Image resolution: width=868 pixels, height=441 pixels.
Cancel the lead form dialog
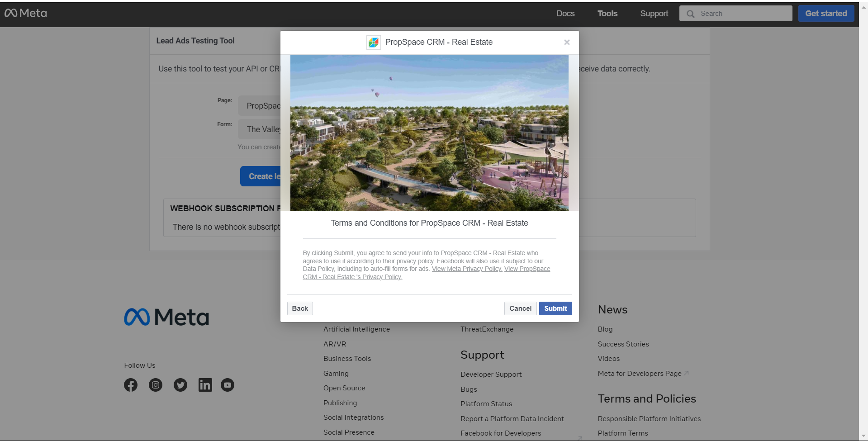520,308
